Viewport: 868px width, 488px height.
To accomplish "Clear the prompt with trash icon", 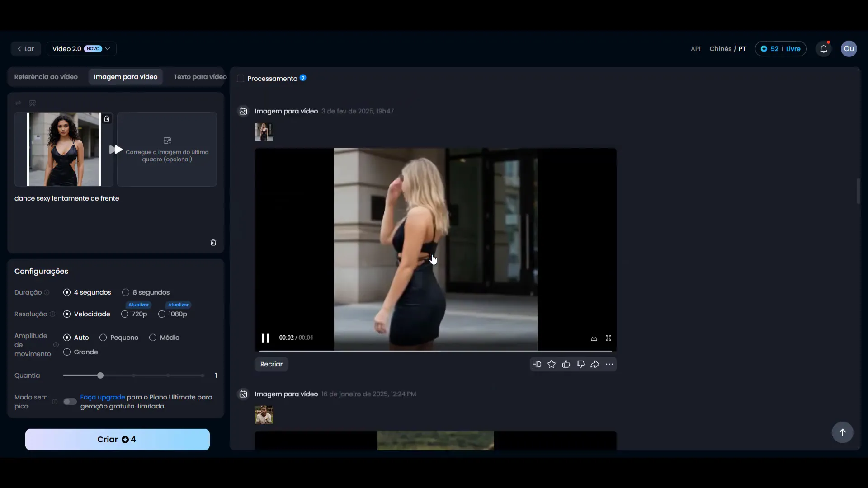I will coord(213,243).
